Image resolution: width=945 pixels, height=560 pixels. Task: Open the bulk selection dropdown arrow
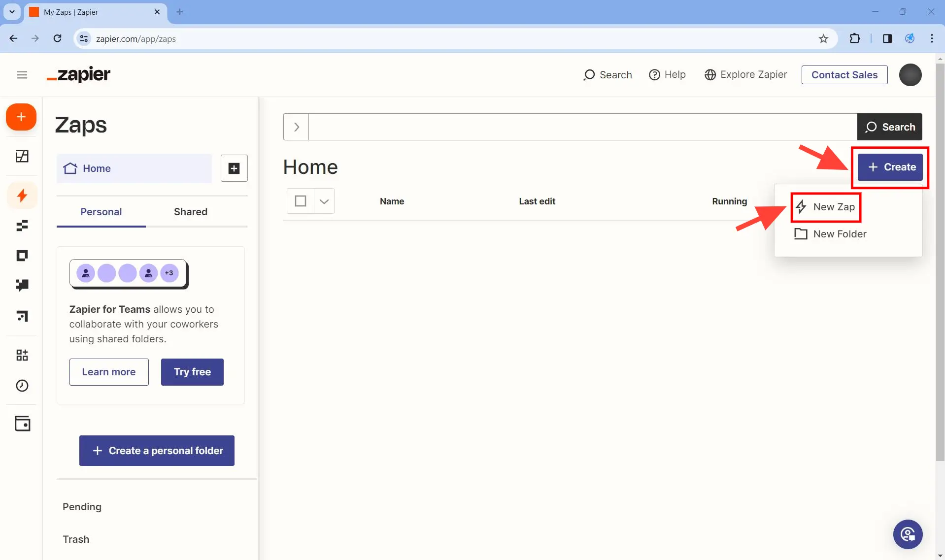coord(324,201)
